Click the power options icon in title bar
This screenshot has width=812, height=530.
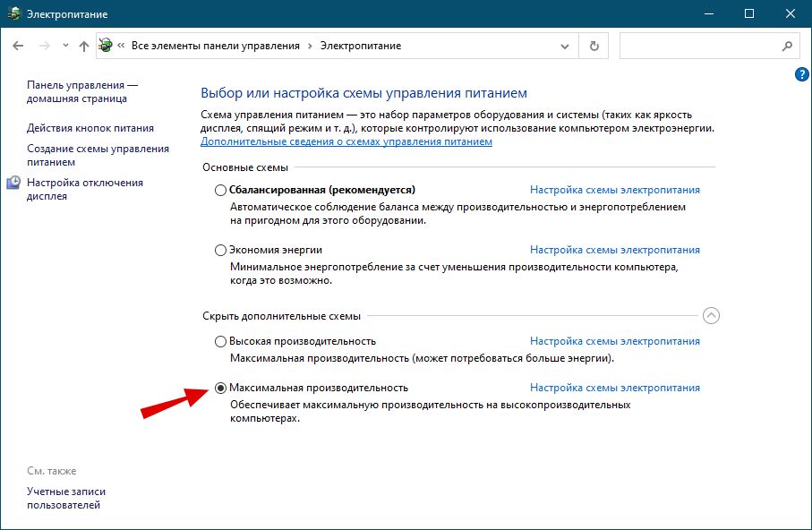point(13,13)
